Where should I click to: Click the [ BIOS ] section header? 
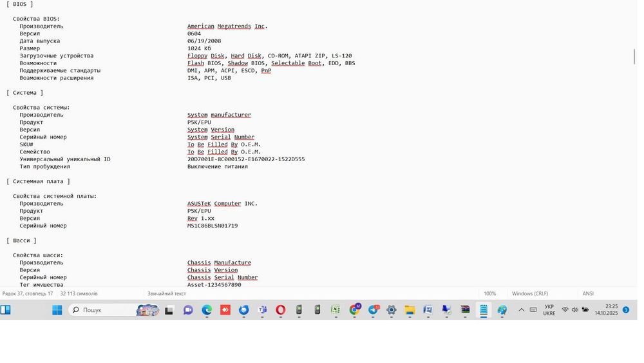point(20,4)
